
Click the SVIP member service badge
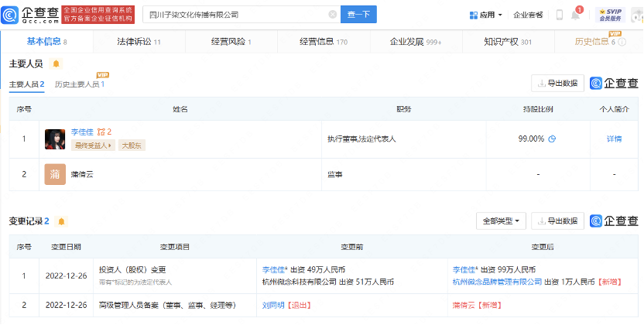pos(613,14)
